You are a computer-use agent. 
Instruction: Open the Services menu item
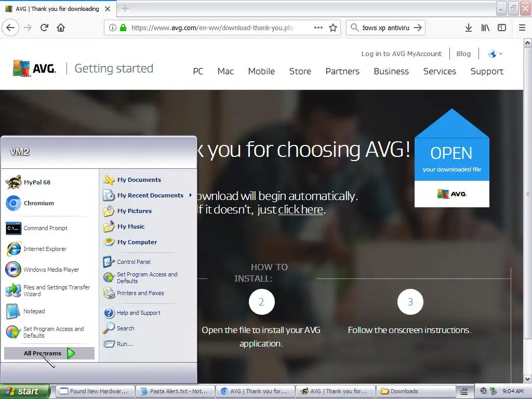coord(440,71)
